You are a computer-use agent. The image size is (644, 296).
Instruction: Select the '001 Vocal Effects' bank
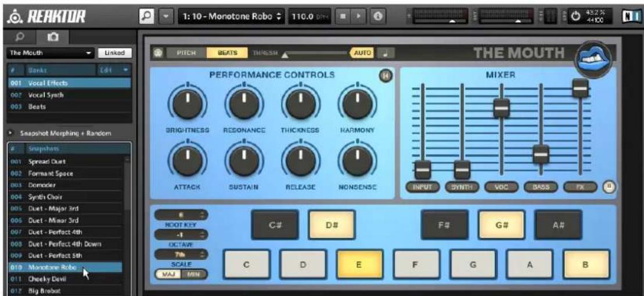coord(69,83)
